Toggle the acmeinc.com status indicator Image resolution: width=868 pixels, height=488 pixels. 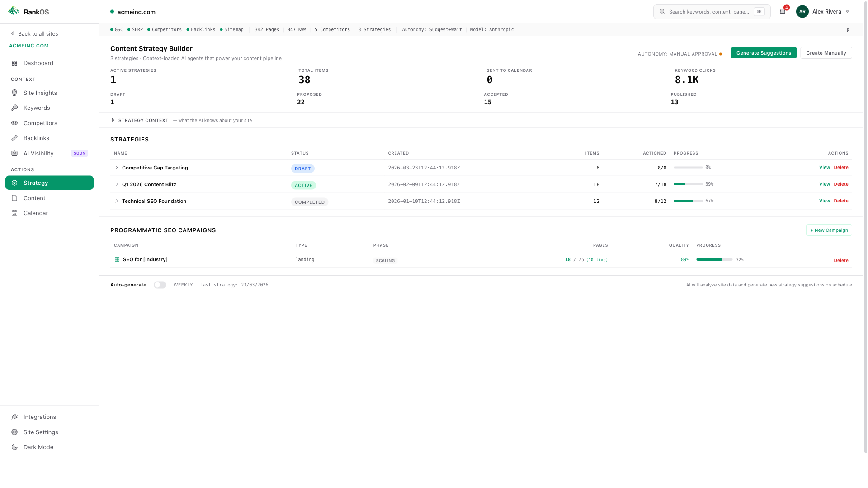click(x=111, y=12)
